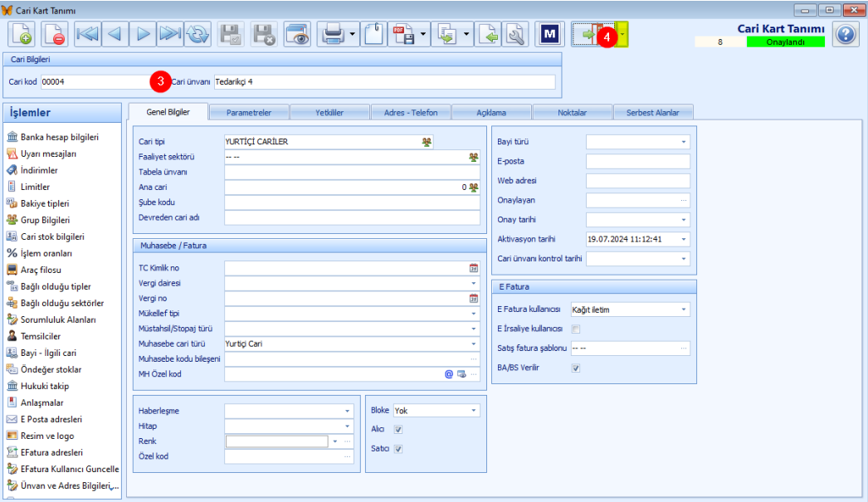Click the blue M button
The width and height of the screenshot is (868, 502).
click(549, 34)
